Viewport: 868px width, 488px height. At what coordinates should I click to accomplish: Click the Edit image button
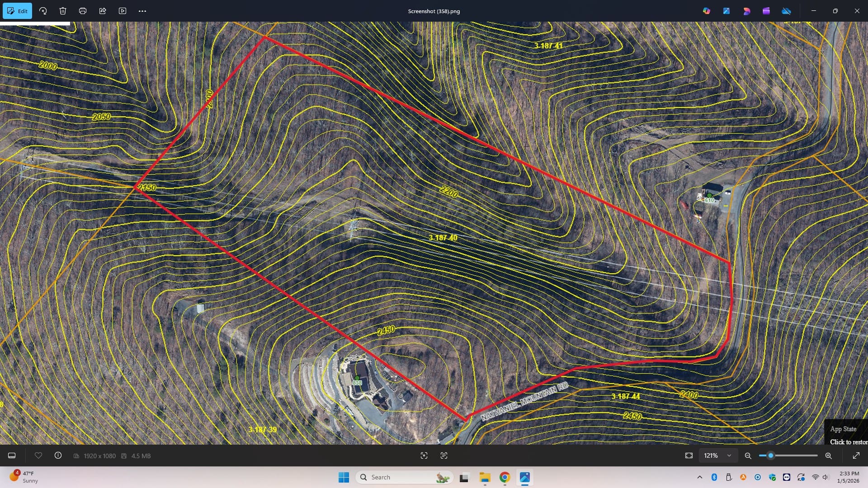point(17,11)
